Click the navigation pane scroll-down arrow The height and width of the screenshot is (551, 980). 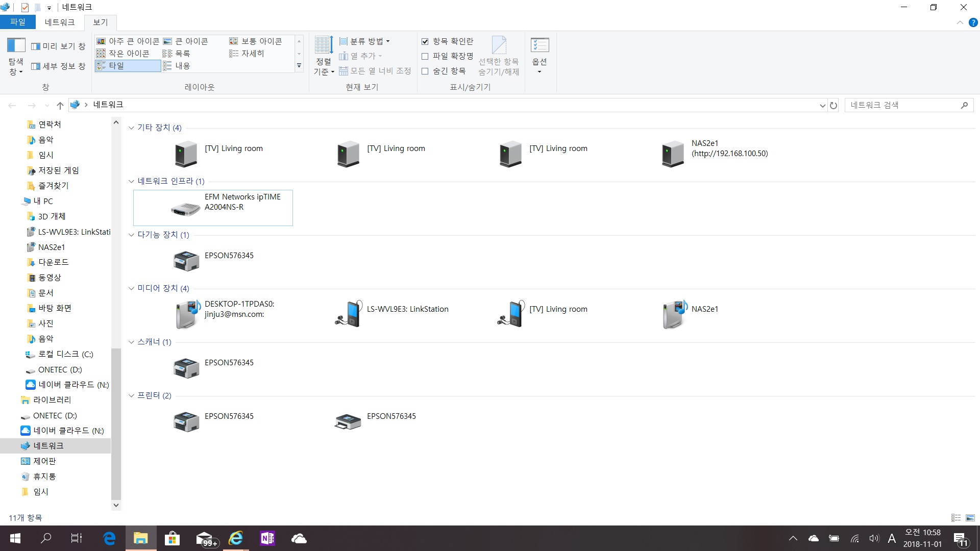116,505
